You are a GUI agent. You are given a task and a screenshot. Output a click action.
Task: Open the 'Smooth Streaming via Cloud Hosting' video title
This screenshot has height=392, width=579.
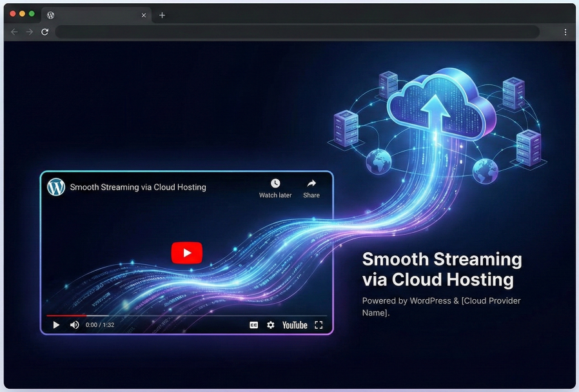click(138, 188)
